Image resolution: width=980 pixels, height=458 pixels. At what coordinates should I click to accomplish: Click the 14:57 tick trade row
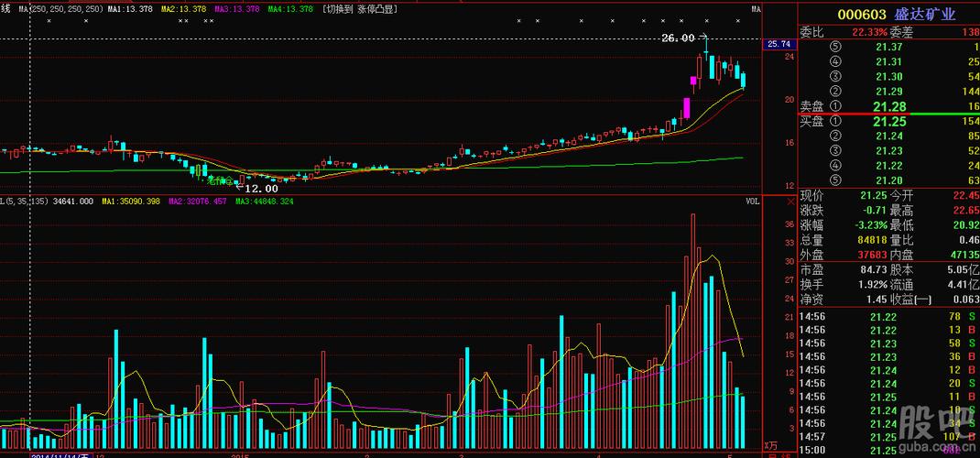[x=888, y=436]
